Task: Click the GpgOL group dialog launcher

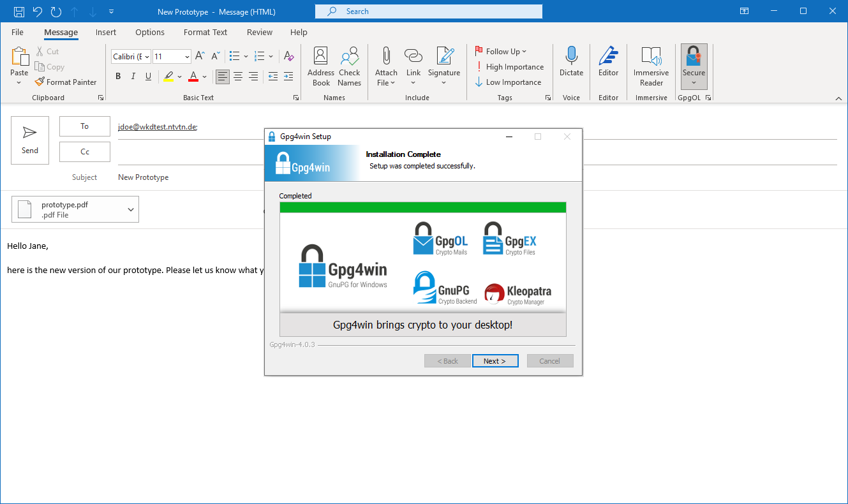Action: pos(708,98)
